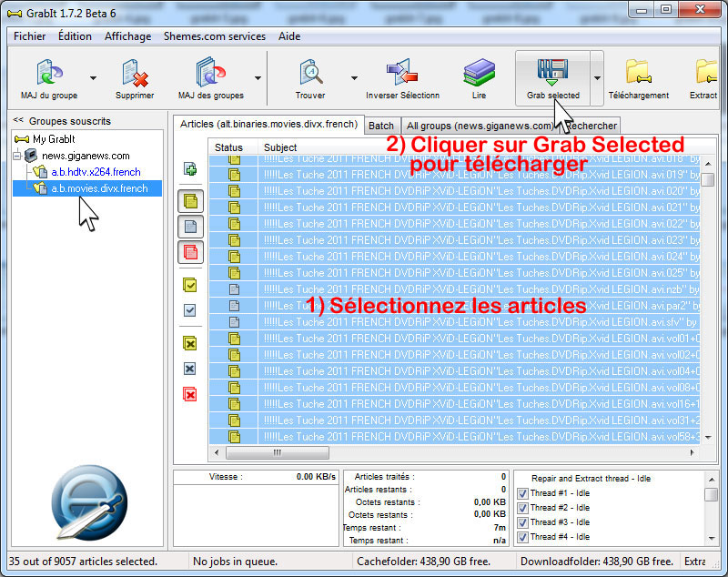Select article row ending avi.par2
This screenshot has height=577, width=728.
[x=454, y=306]
